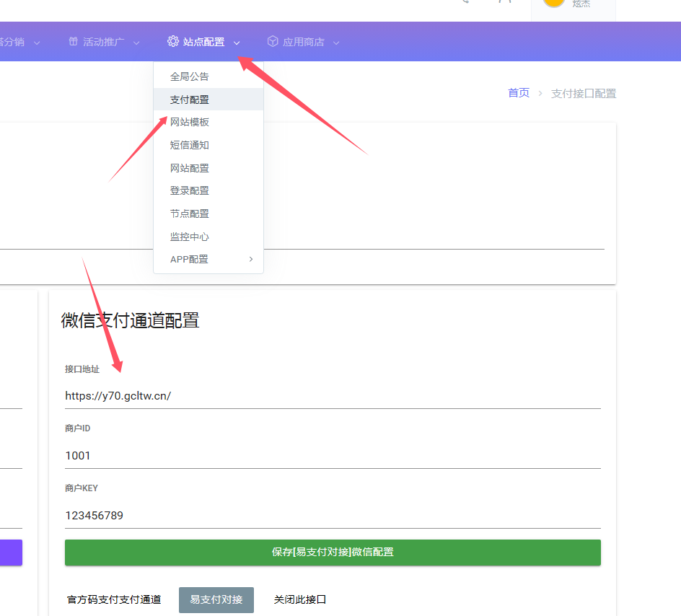Choose 全局公告 in the dropdown menu
The height and width of the screenshot is (616, 681).
[189, 76]
